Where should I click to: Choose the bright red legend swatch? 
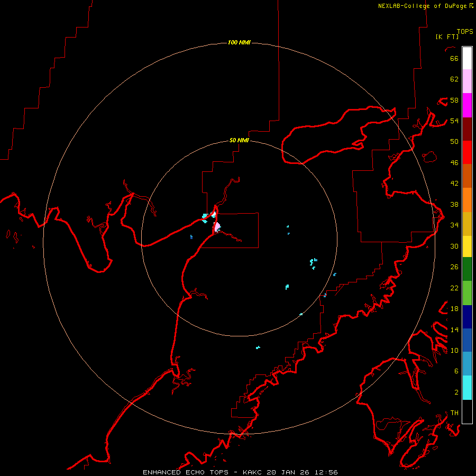pyautogui.click(x=467, y=152)
